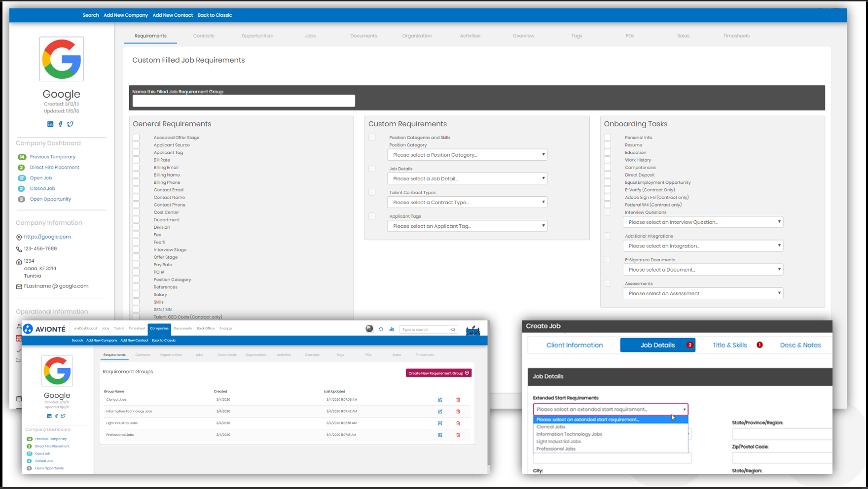Click edit icon for Clerical Jobs group
Viewport: 868px width, 489px height.
point(440,400)
